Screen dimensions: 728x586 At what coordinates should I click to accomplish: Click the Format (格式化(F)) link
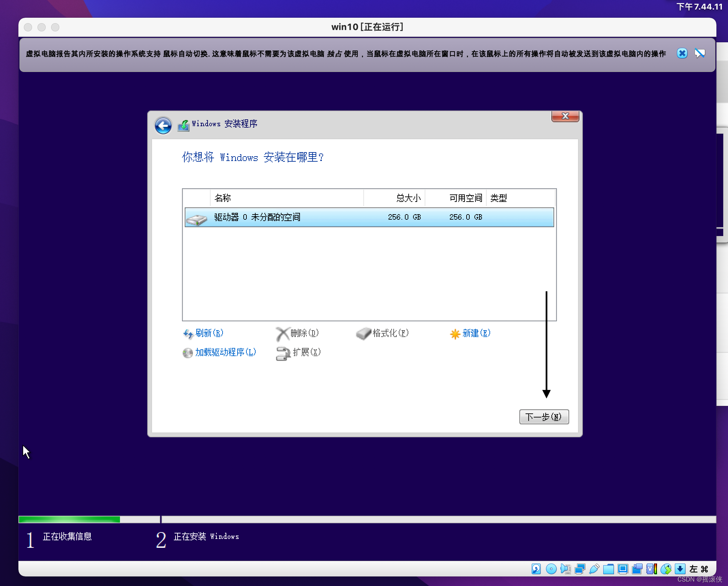[x=391, y=333]
